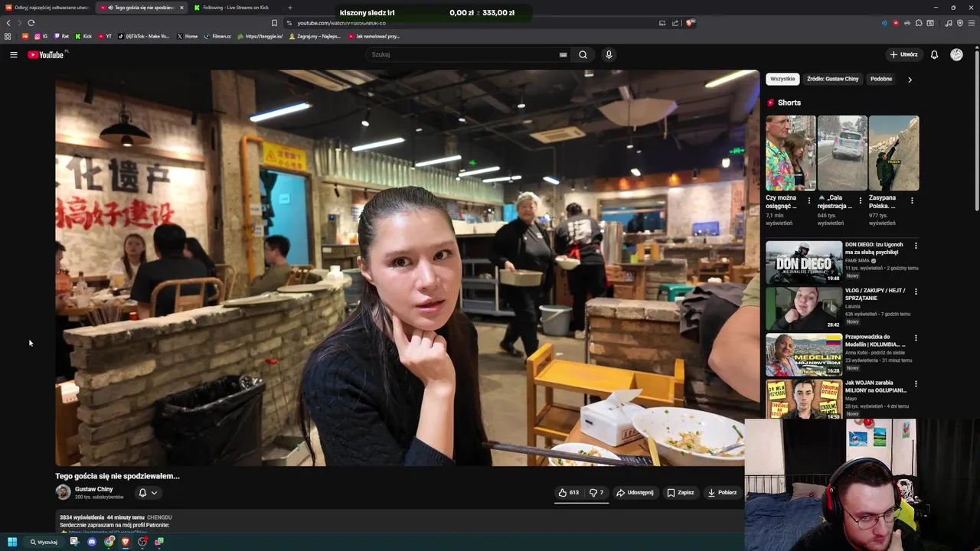Open the Przeprowadzka do Medellín video
Screen dimensions: 980x551
coord(804,354)
